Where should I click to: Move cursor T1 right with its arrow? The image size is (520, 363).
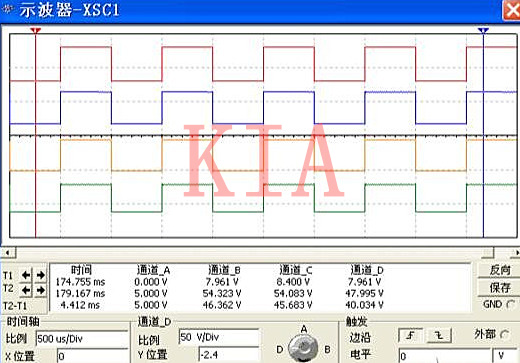(x=41, y=275)
